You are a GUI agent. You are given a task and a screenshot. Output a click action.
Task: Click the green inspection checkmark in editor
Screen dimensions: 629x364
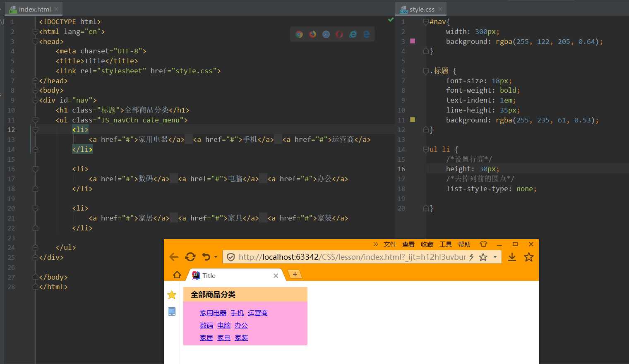(x=391, y=19)
